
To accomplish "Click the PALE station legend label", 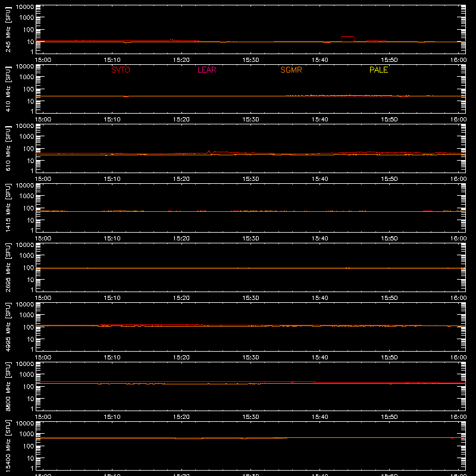I will [x=378, y=70].
